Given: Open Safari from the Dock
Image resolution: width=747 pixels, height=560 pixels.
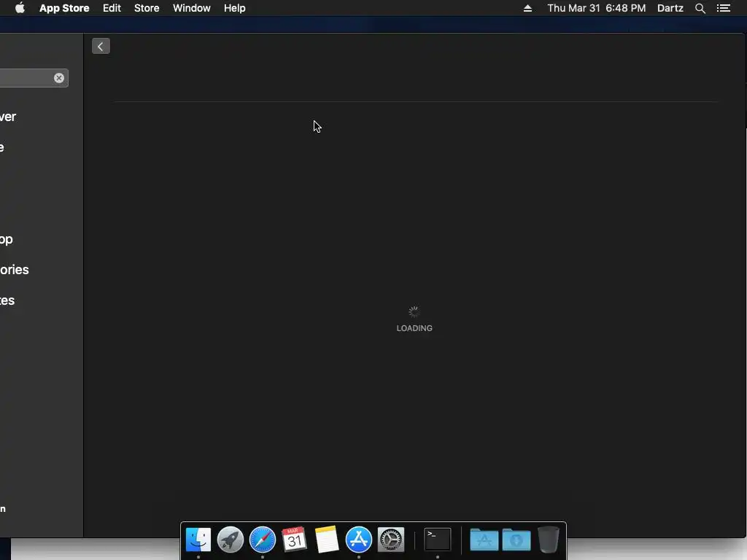Looking at the screenshot, I should coord(263,540).
